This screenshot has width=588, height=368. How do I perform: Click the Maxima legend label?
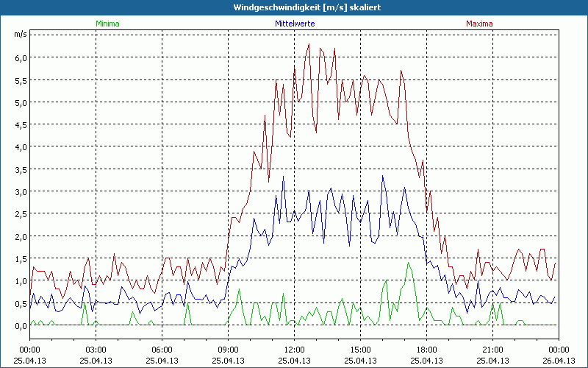click(479, 24)
